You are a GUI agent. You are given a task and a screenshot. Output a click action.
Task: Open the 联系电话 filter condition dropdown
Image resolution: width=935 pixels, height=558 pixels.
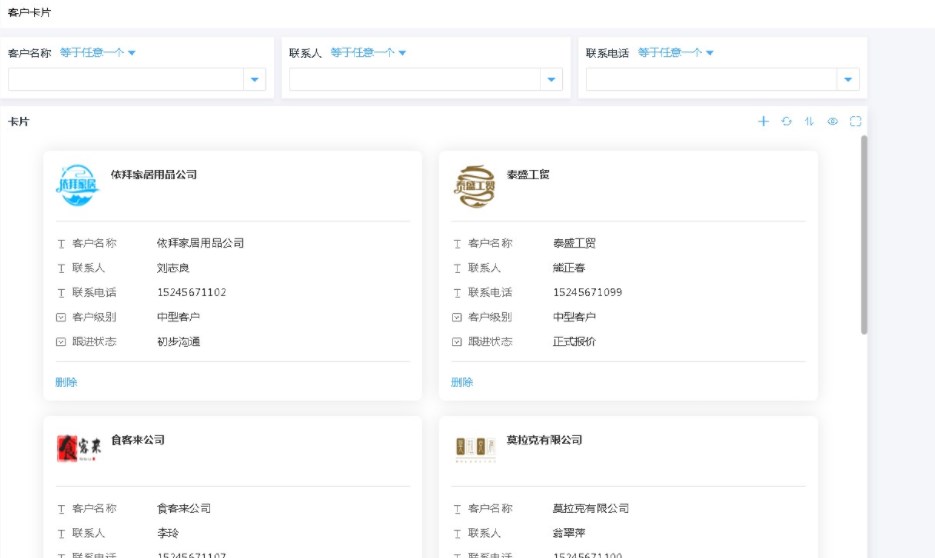(x=675, y=53)
